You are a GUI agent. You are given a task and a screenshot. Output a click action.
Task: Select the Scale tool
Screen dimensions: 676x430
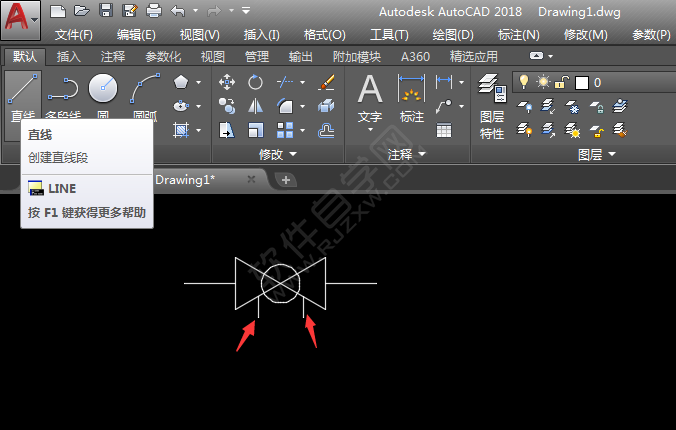point(255,130)
